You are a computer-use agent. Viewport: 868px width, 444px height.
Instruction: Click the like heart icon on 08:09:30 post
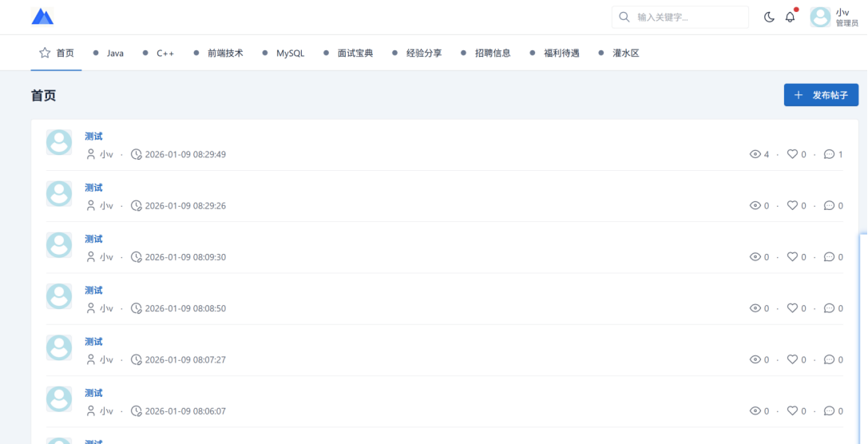click(x=792, y=257)
